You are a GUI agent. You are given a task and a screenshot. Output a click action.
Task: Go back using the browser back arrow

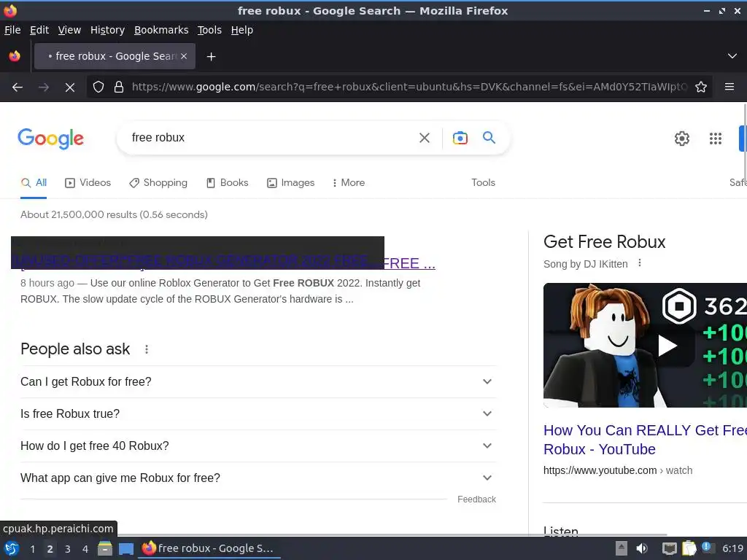(18, 87)
